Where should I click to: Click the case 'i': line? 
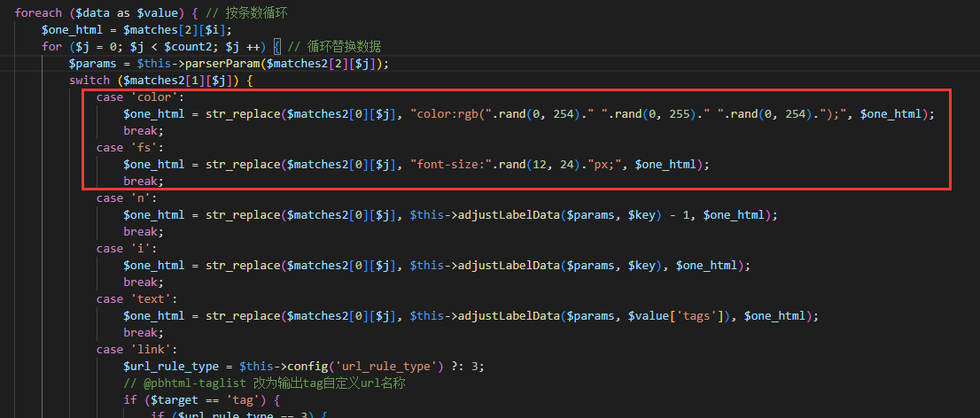click(x=127, y=249)
